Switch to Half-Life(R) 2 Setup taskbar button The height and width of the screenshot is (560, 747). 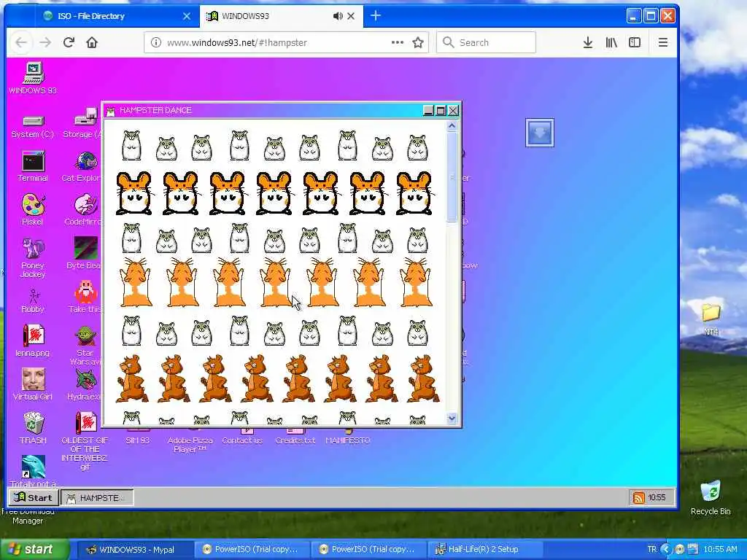coord(484,549)
